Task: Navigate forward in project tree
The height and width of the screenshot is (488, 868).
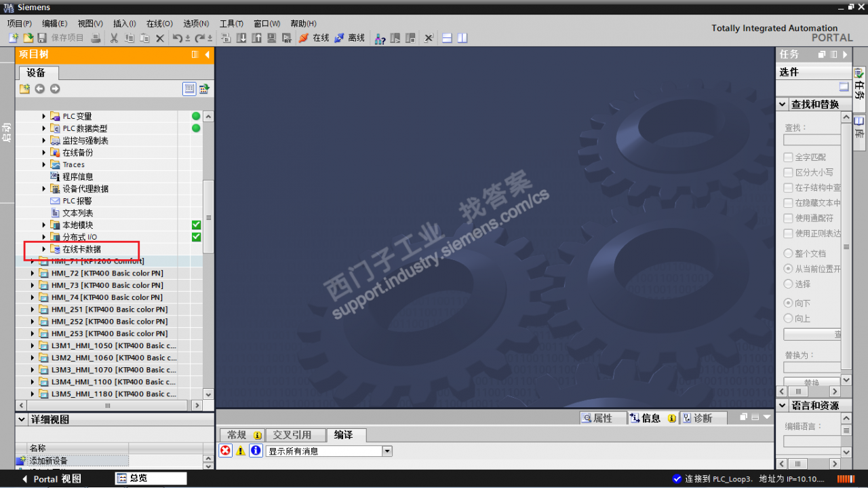Action: click(55, 89)
